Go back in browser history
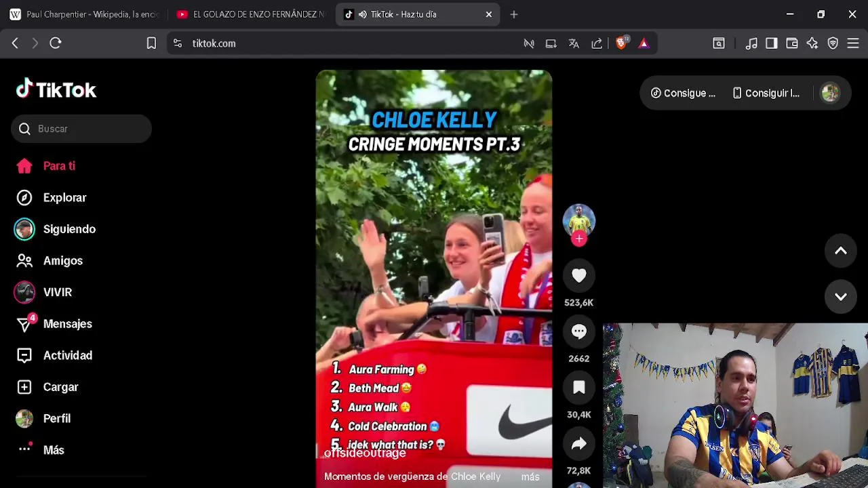This screenshot has width=868, height=488. pyautogui.click(x=15, y=43)
